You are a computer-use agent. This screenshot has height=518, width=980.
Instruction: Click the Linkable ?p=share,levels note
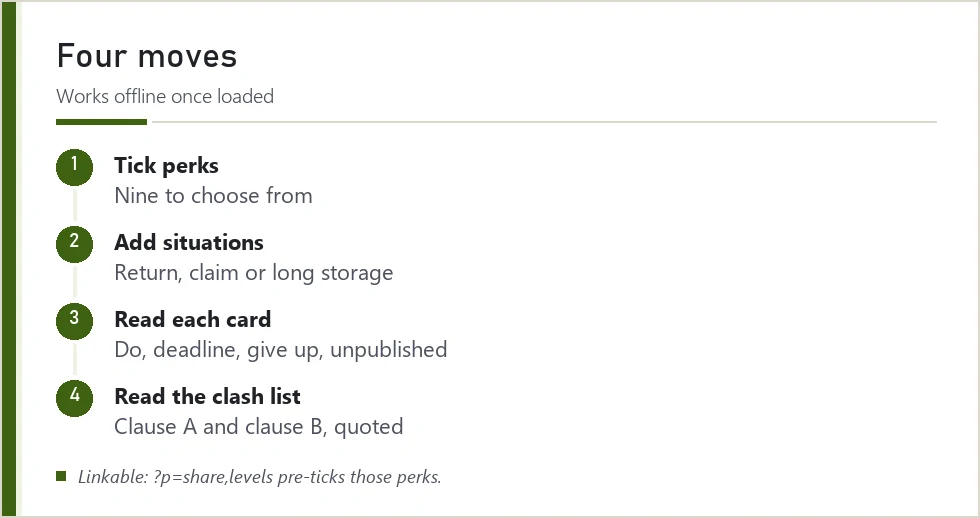click(260, 477)
